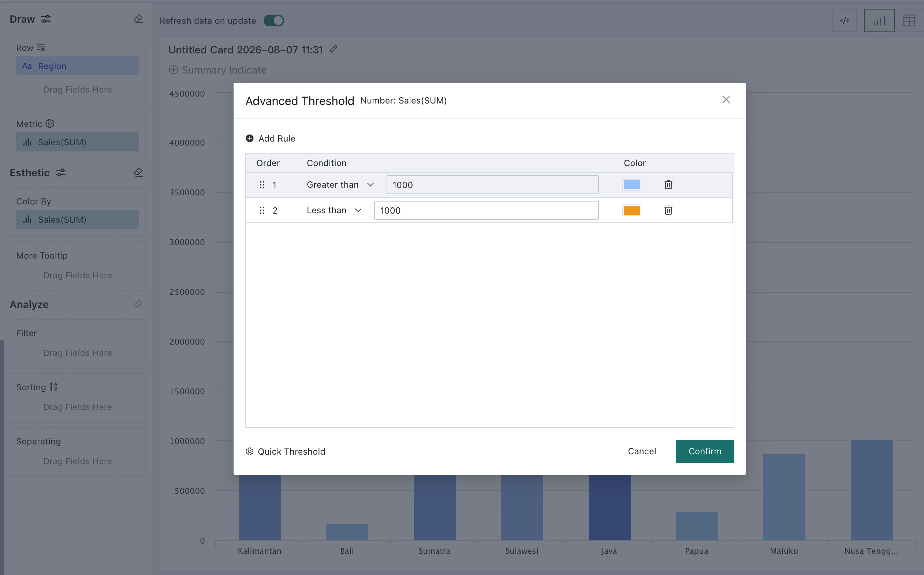924x575 pixels.
Task: Switch to the table view
Action: click(909, 20)
